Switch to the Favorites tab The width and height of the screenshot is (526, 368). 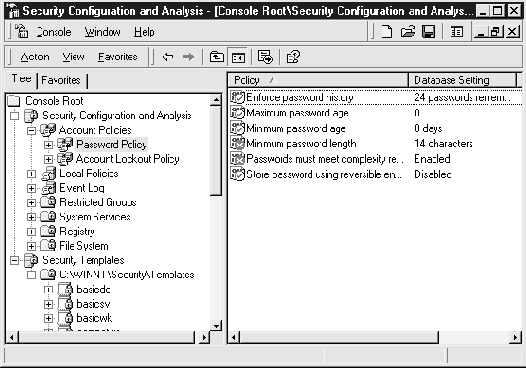[x=61, y=80]
